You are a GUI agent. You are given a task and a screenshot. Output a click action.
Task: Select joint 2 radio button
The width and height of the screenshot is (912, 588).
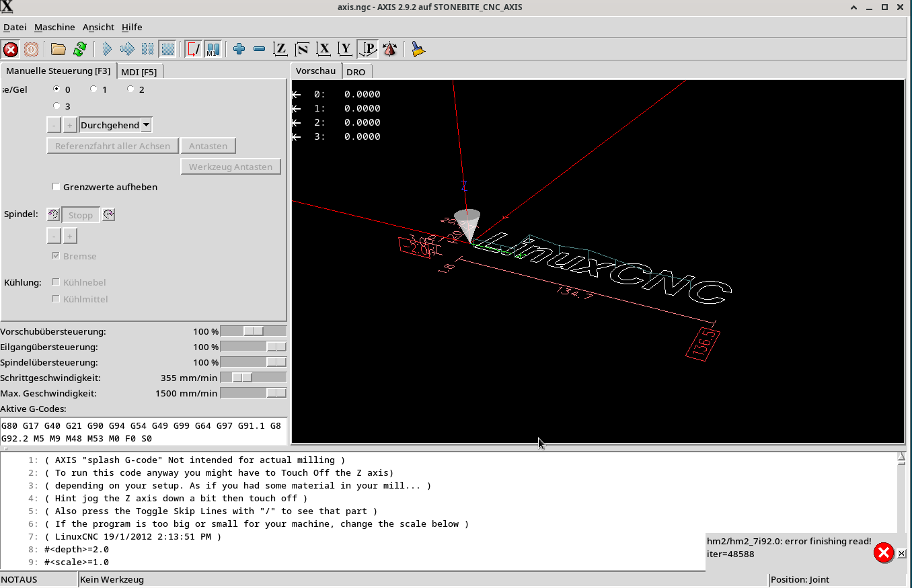coord(130,89)
